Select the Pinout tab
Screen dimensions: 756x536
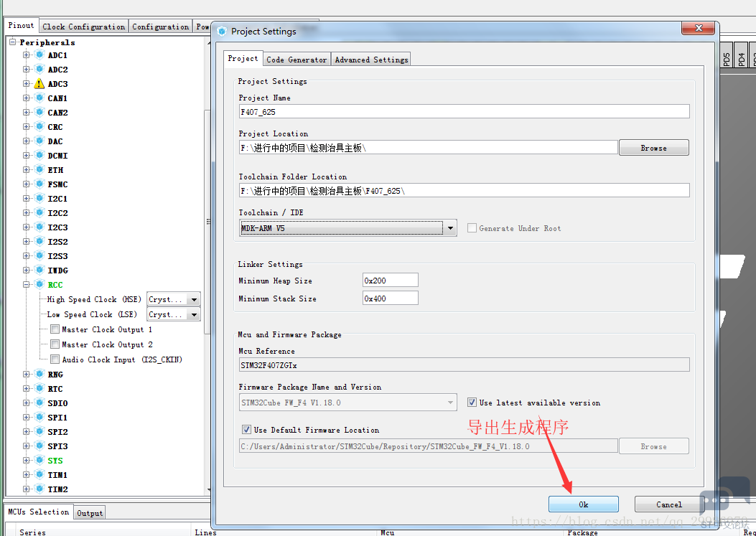[22, 26]
